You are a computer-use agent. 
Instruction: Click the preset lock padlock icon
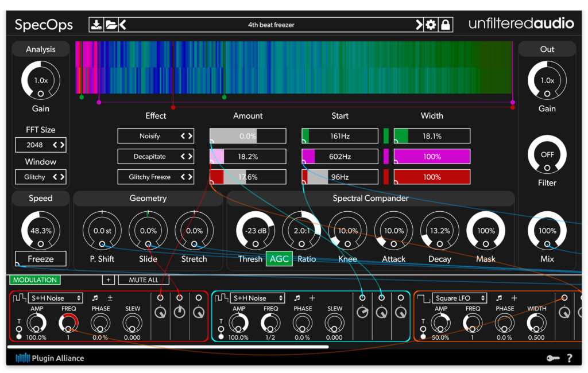446,25
